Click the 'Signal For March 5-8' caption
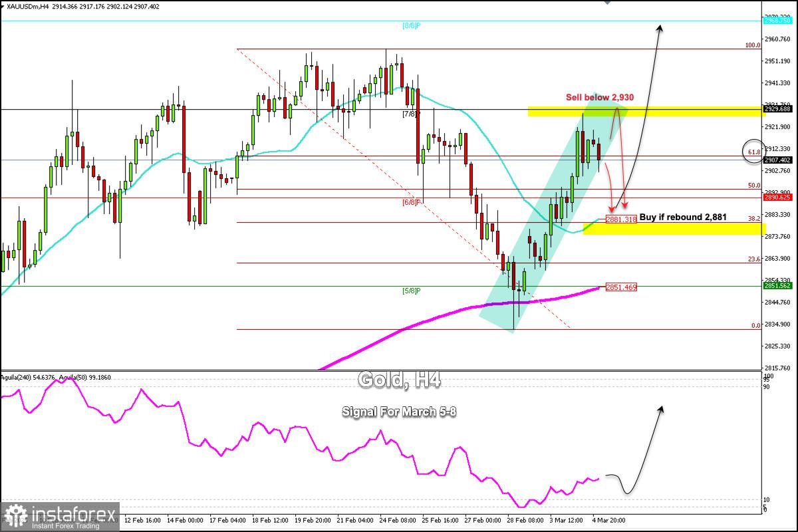 coord(399,412)
